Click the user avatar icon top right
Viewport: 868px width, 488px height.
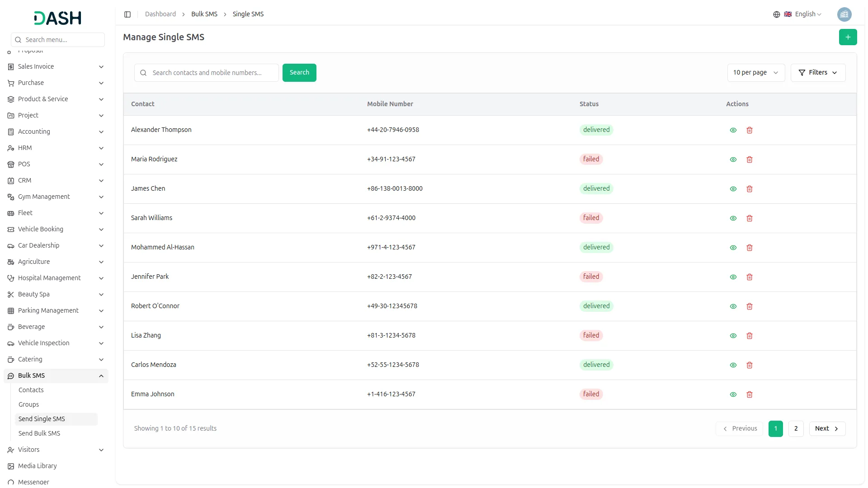click(844, 14)
